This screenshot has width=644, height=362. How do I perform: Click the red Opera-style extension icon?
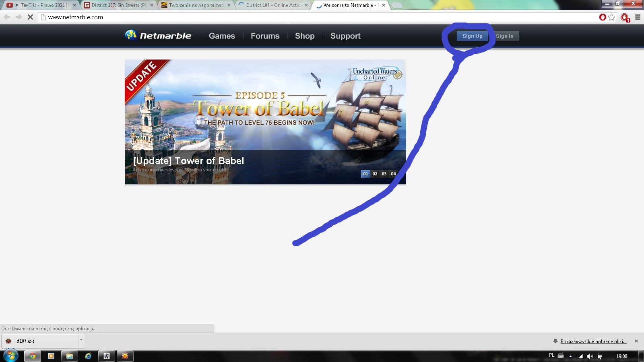pos(603,17)
